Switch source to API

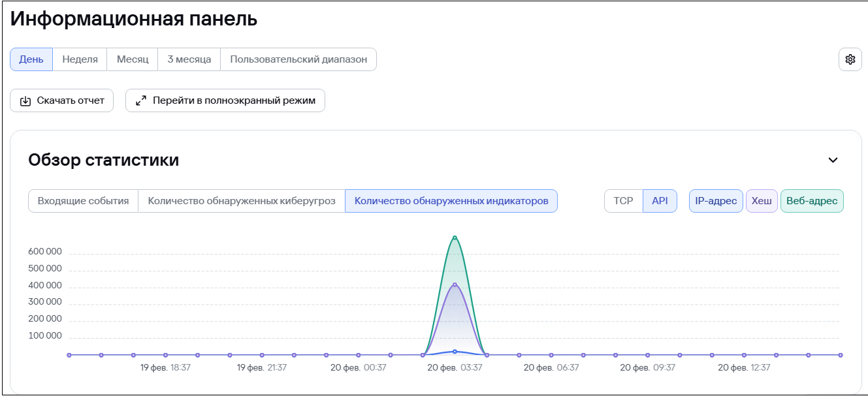pos(660,201)
